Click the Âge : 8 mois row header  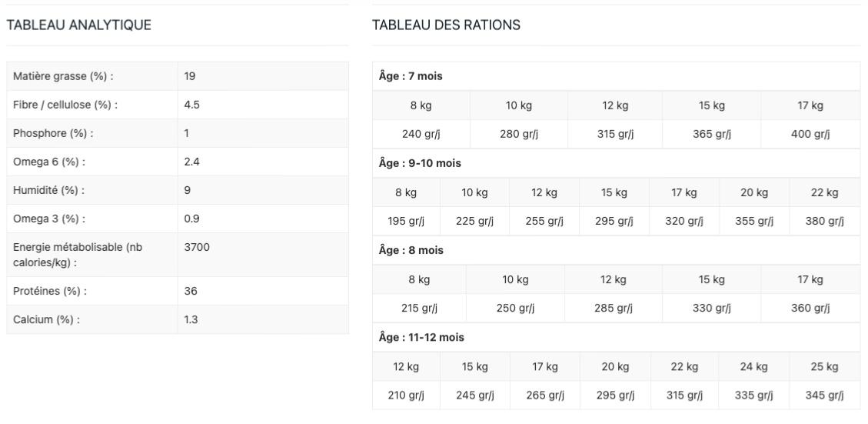click(411, 250)
